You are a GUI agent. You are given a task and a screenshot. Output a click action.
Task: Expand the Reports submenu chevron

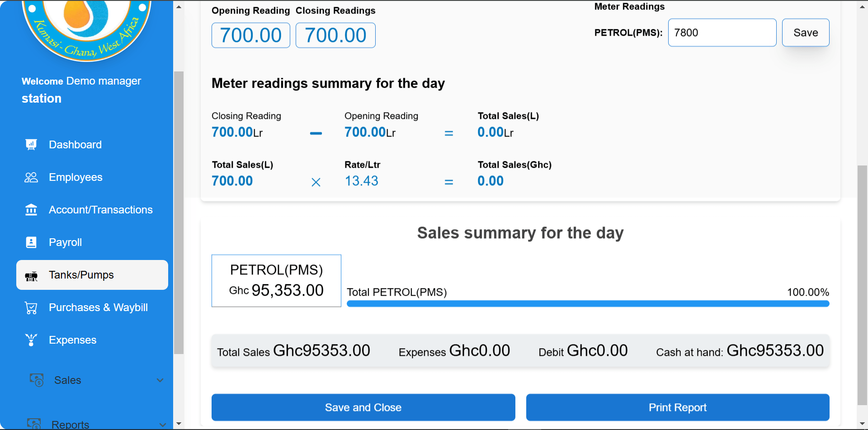pyautogui.click(x=163, y=425)
